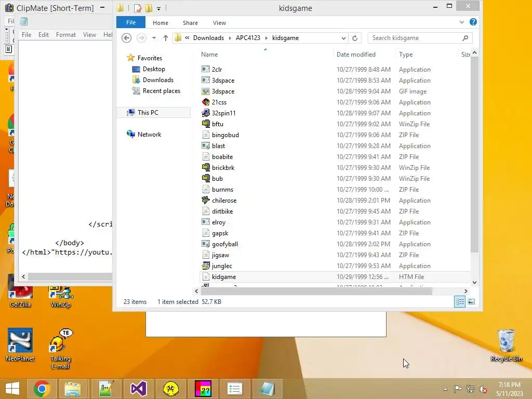Open the View ribbon tab
The image size is (532, 399).
coord(219,23)
